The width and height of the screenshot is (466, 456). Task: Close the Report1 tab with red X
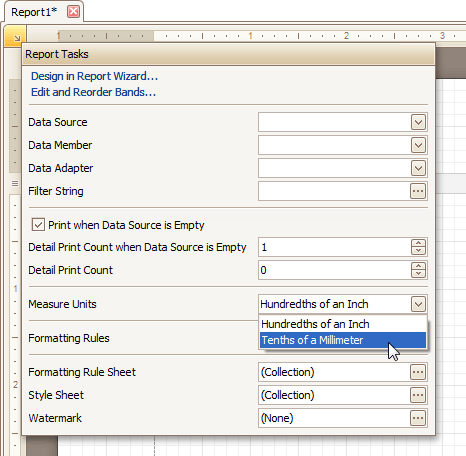coord(73,12)
